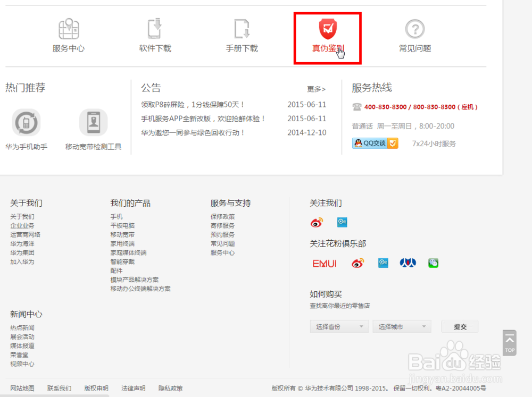
Task: Open the 移动宽带检测工具 icon
Action: (x=93, y=122)
